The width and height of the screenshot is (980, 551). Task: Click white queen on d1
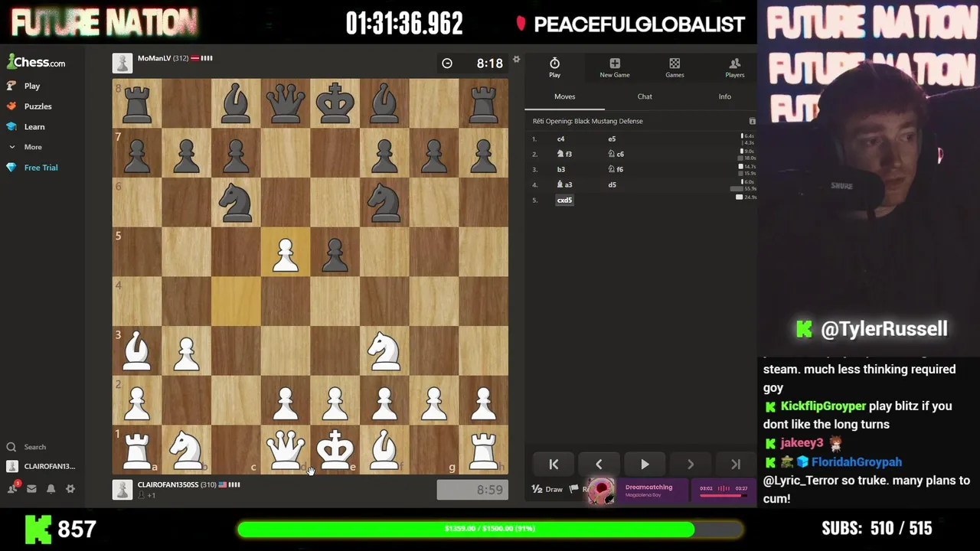(x=286, y=449)
